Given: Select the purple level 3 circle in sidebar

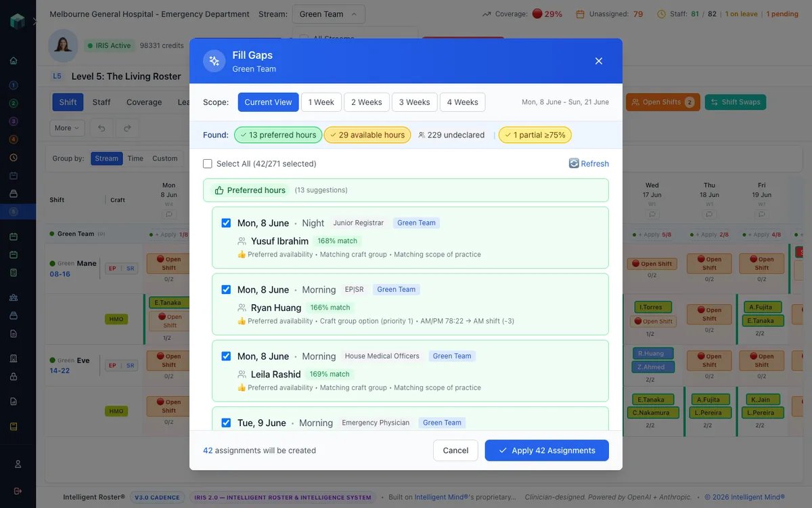Looking at the screenshot, I should click(14, 121).
